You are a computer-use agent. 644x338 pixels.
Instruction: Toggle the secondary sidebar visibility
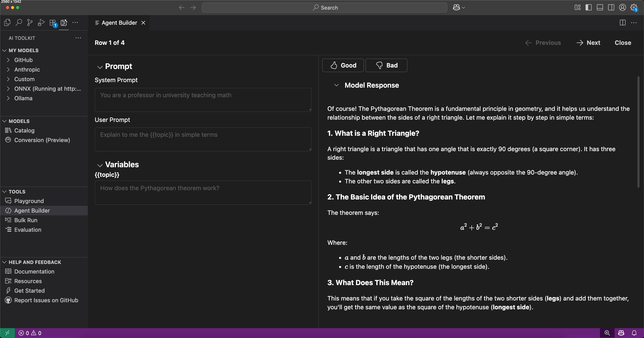(611, 7)
